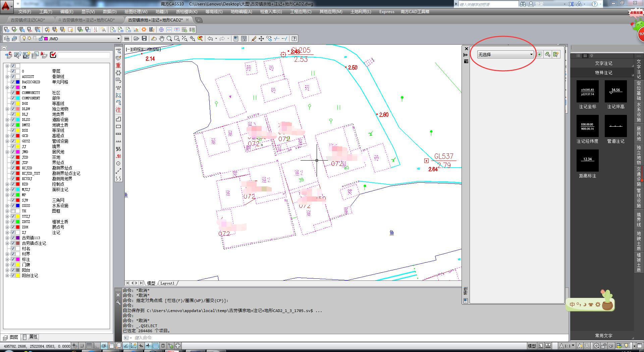Click the red checkmark icon in layer panel
The width and height of the screenshot is (644, 352).
[53, 55]
